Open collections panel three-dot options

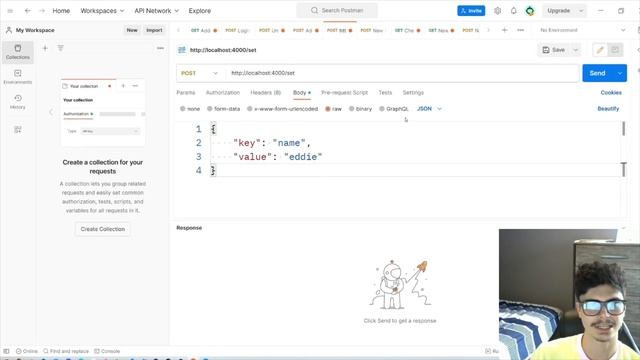click(160, 48)
